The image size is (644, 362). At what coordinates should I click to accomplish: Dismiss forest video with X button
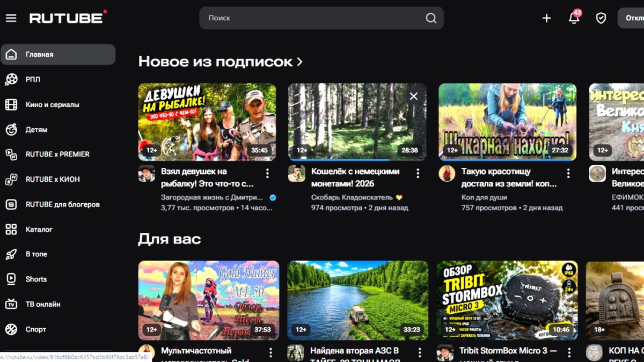(x=414, y=97)
